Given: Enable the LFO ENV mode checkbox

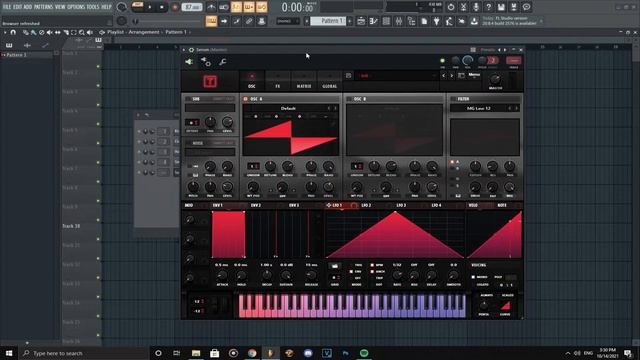Looking at the screenshot, I should tap(351, 271).
